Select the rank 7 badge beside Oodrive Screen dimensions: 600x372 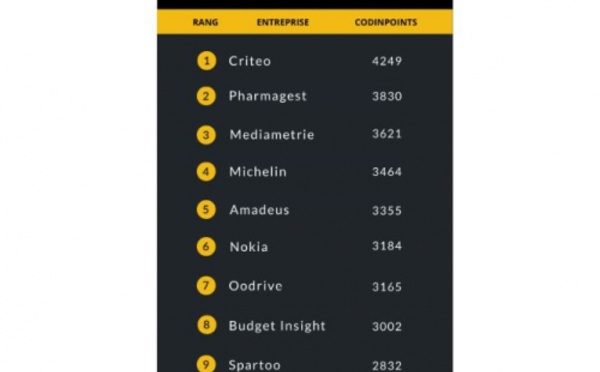[206, 286]
